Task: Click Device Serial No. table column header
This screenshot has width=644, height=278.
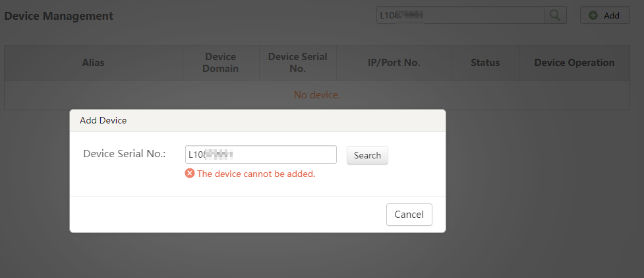Action: pos(297,63)
